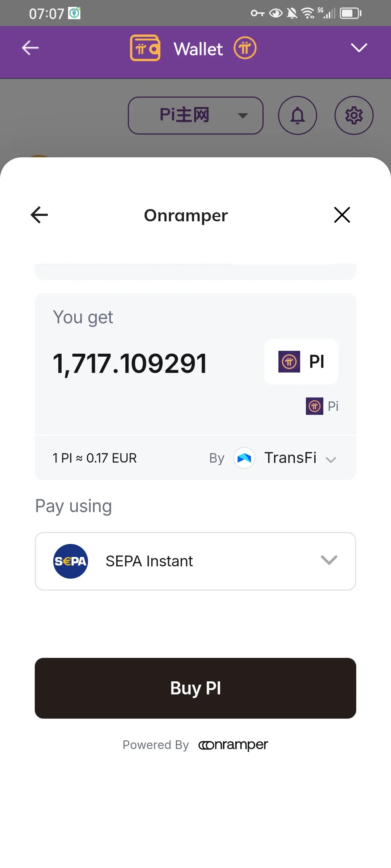The width and height of the screenshot is (391, 868).
Task: Close the Onramper sheet
Action: (x=342, y=215)
